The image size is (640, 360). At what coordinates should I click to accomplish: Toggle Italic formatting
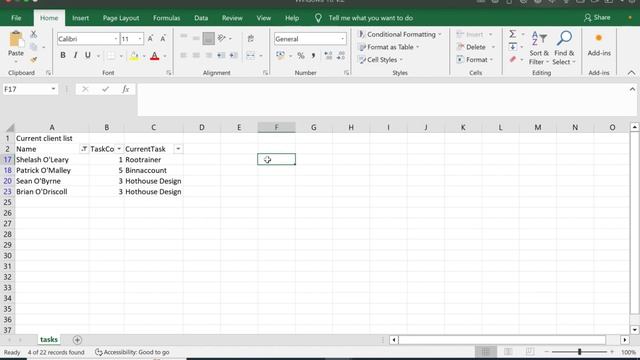(75, 56)
